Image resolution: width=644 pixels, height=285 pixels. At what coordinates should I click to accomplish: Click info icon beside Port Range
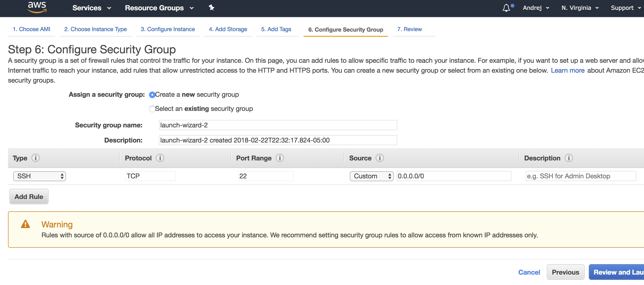[x=280, y=158]
